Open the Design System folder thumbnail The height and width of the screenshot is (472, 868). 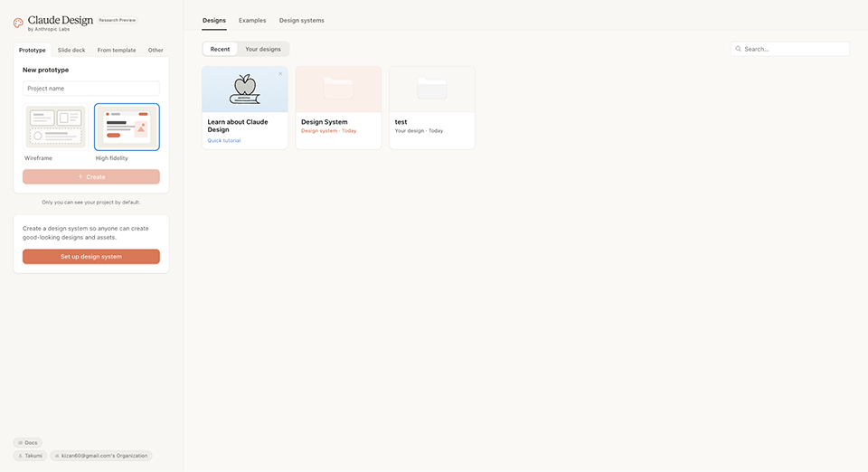point(339,90)
